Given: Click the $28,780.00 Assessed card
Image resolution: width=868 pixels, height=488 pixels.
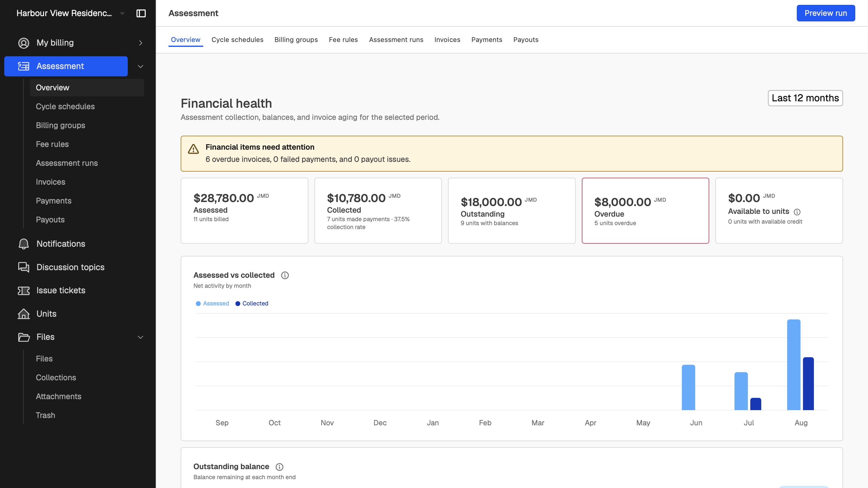Looking at the screenshot, I should [x=244, y=211].
